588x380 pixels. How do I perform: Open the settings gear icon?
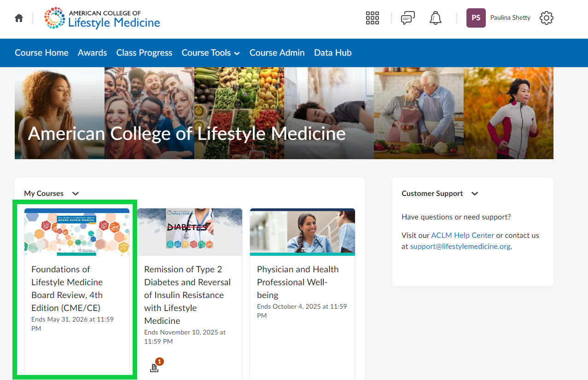(546, 18)
